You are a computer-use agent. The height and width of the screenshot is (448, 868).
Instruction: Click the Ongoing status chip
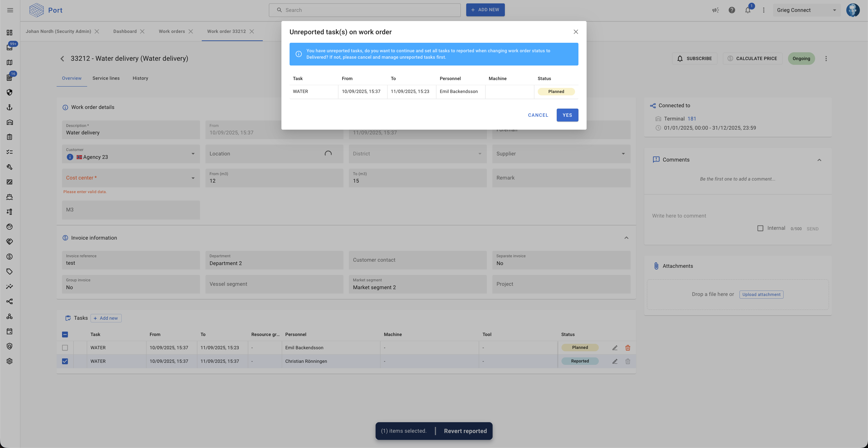[801, 59]
